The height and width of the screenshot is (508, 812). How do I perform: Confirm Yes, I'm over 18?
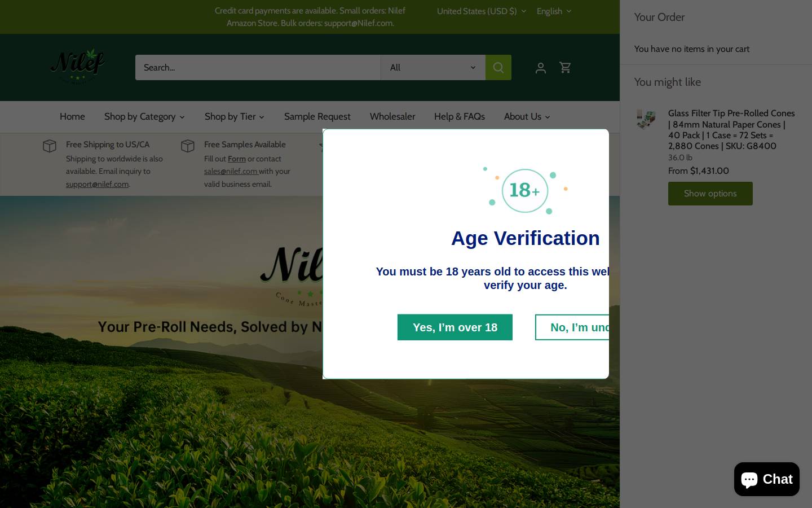455,327
